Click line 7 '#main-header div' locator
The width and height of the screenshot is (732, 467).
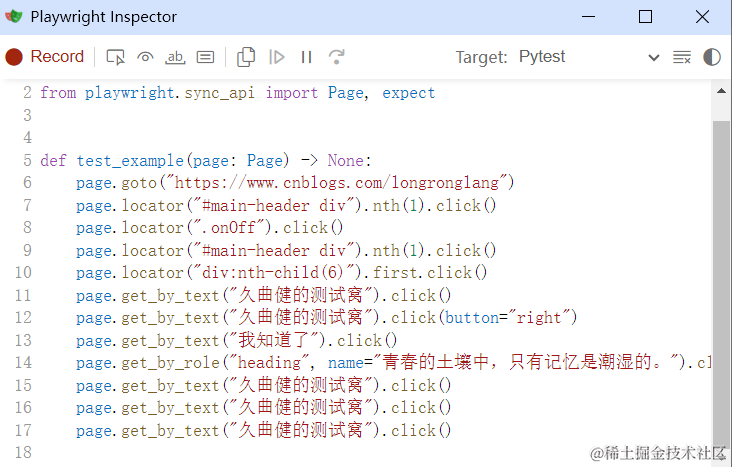point(286,205)
